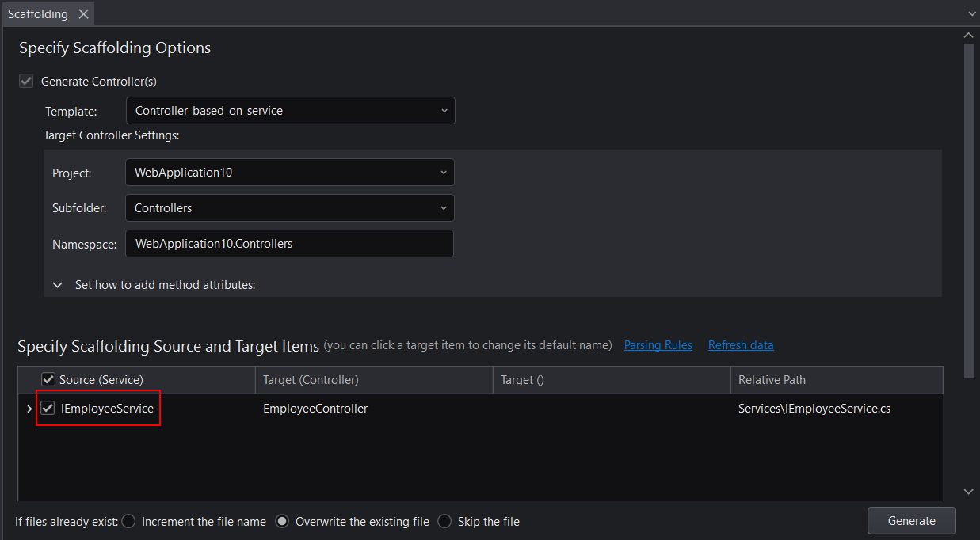Open the Project dropdown
The image size is (980, 540).
[x=289, y=173]
